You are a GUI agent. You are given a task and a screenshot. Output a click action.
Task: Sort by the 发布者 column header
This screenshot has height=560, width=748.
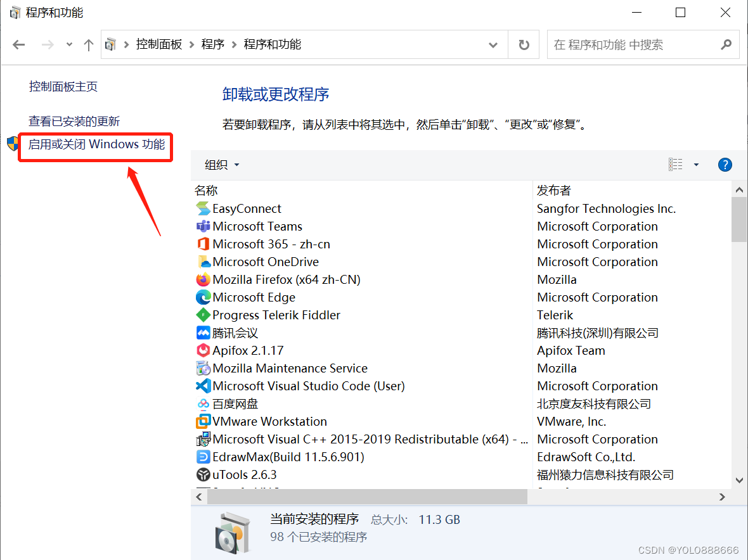(x=554, y=191)
